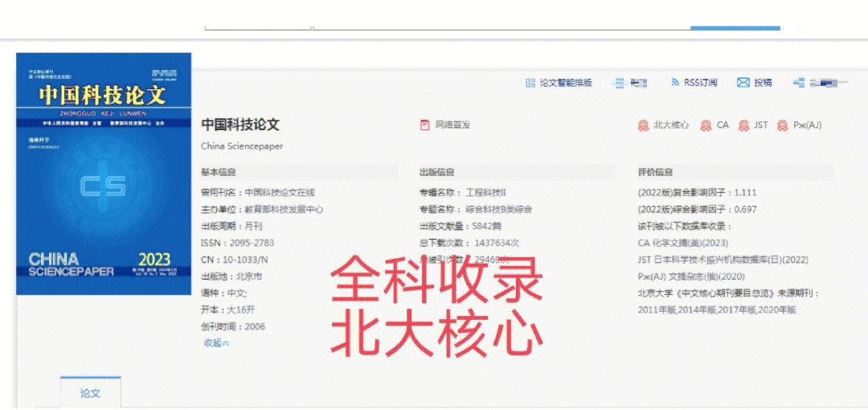This screenshot has width=868, height=410.
Task: Click the 北大核心 badge icon
Action: tap(643, 125)
